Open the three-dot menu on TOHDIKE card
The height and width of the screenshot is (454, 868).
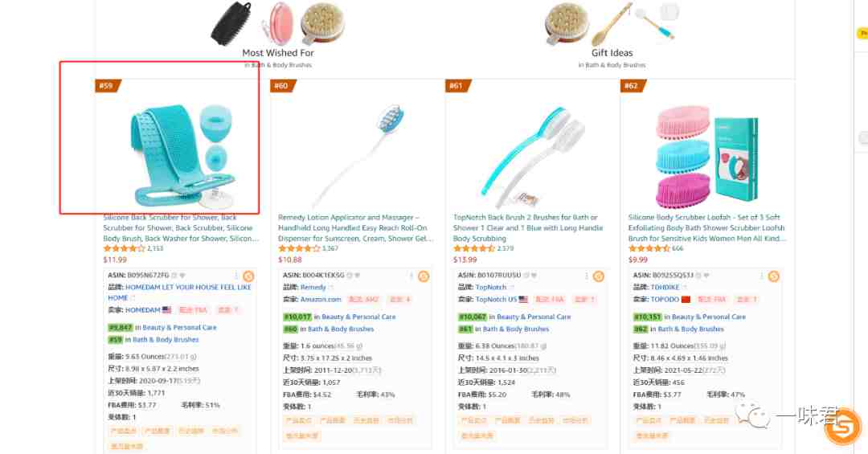(x=761, y=276)
